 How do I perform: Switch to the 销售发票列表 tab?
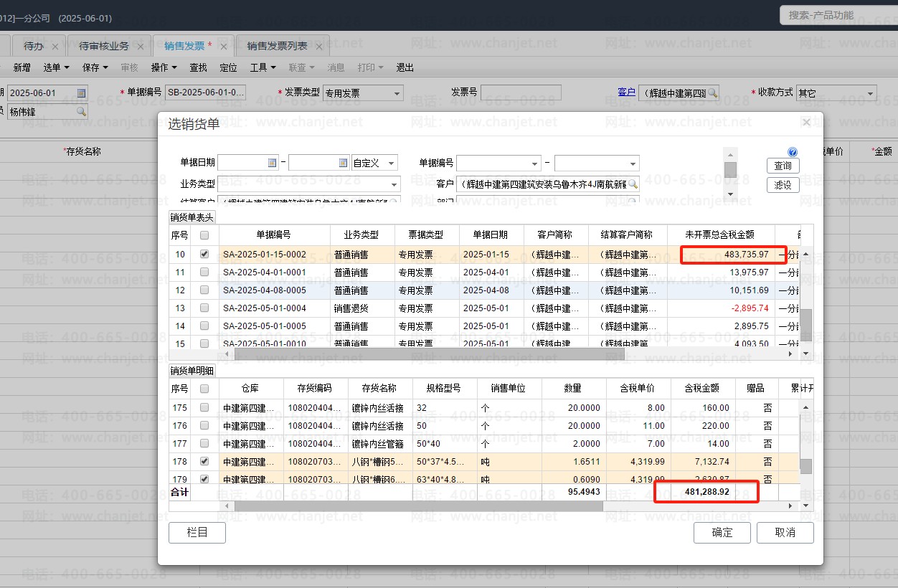click(x=277, y=46)
